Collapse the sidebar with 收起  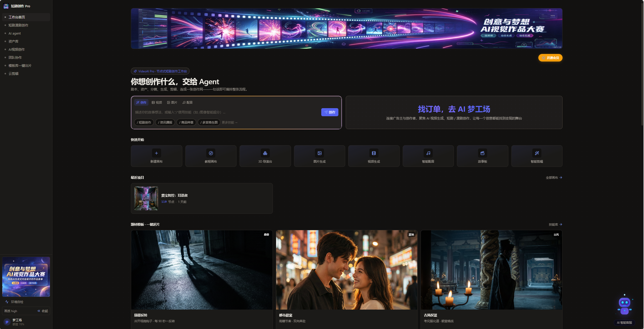pyautogui.click(x=43, y=311)
